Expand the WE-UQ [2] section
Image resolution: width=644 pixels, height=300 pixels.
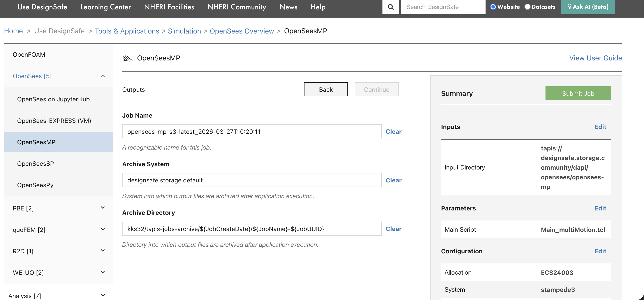point(103,272)
